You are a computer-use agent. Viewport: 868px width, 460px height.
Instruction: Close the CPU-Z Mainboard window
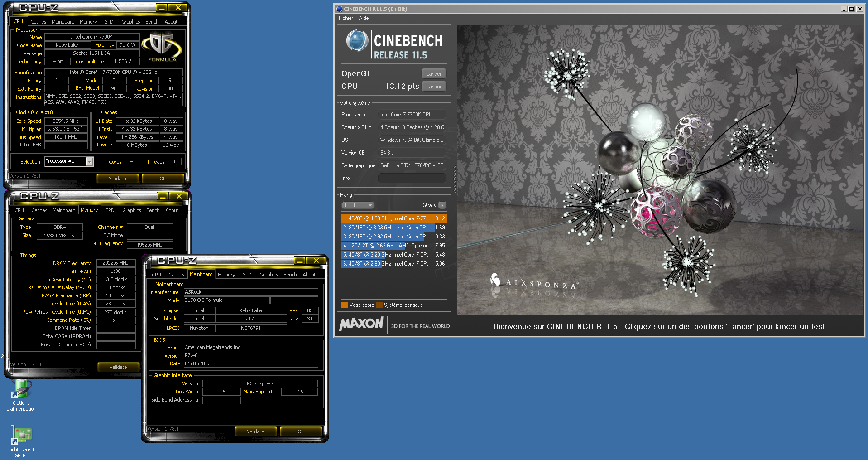(316, 261)
